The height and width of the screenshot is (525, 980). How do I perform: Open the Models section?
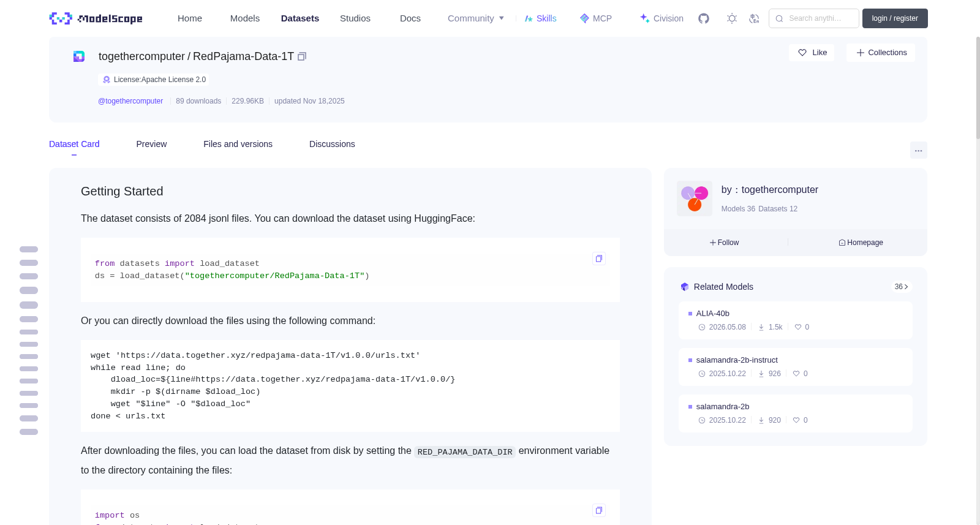(x=245, y=18)
